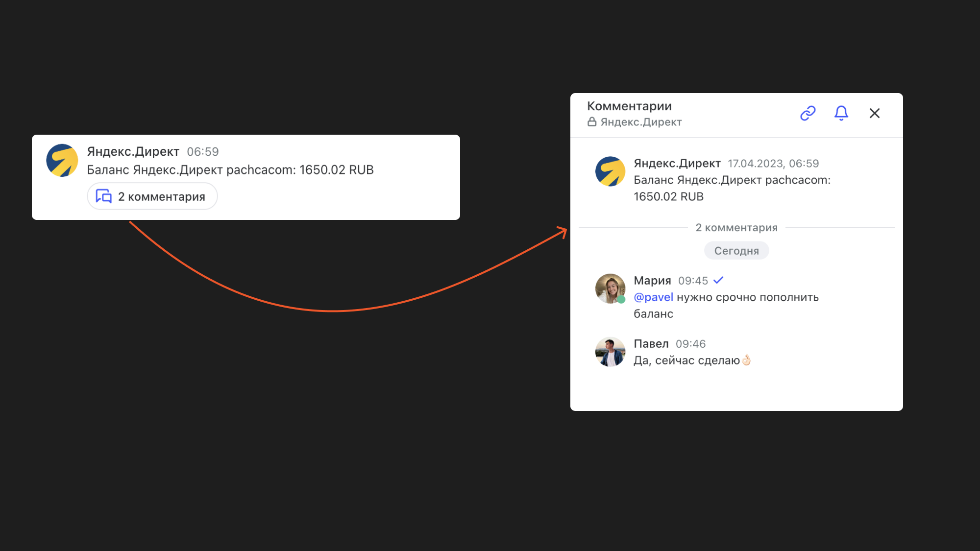Image resolution: width=980 pixels, height=551 pixels.
Task: Click the OK hand emoji in Павел's reply
Action: [x=746, y=360]
